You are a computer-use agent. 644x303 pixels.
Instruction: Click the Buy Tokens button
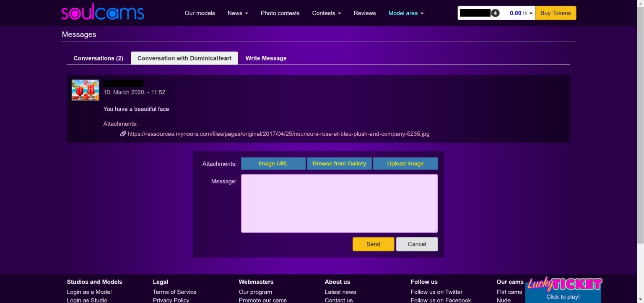click(x=556, y=13)
